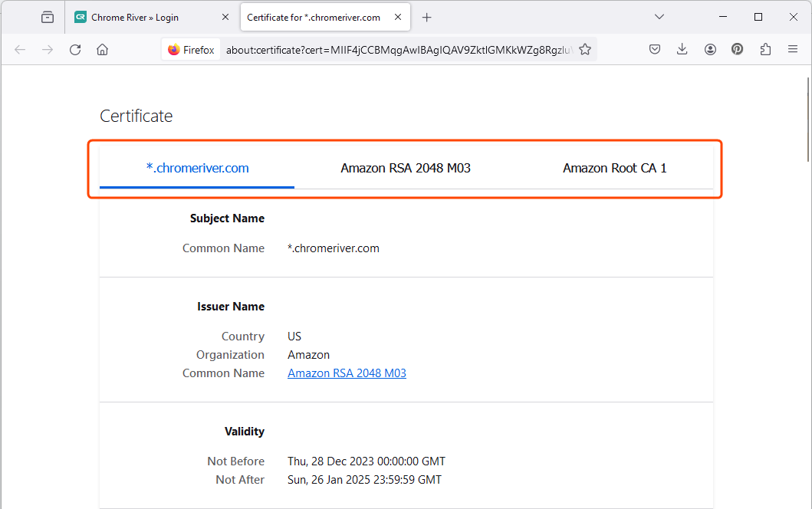Open a new tab with plus button
Image resolution: width=812 pixels, height=509 pixels.
pyautogui.click(x=427, y=18)
